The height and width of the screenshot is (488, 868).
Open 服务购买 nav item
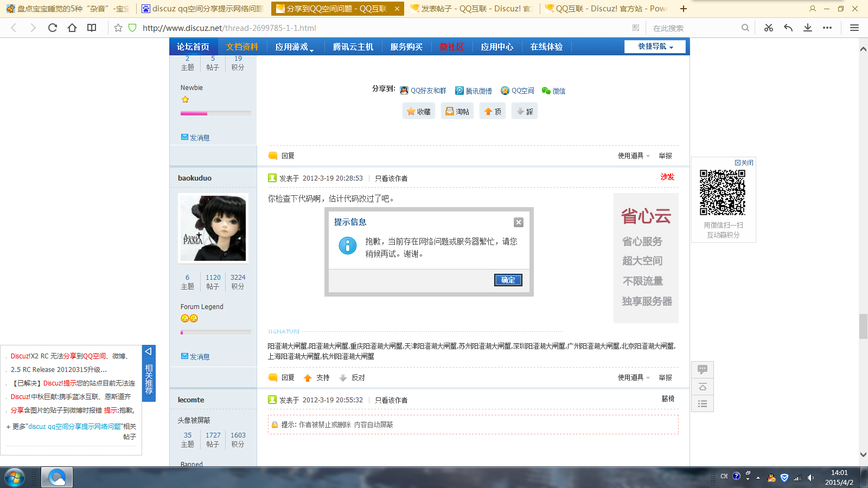pyautogui.click(x=406, y=47)
